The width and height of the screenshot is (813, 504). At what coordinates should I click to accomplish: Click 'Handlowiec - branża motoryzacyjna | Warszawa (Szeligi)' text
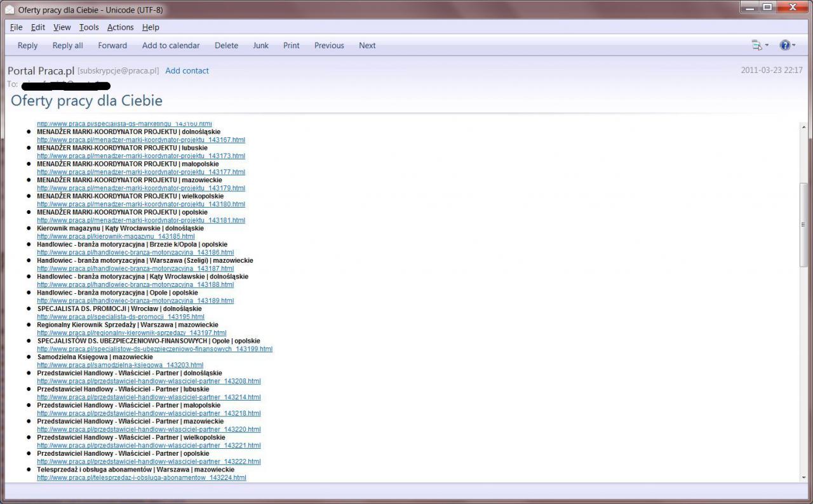tap(123, 260)
